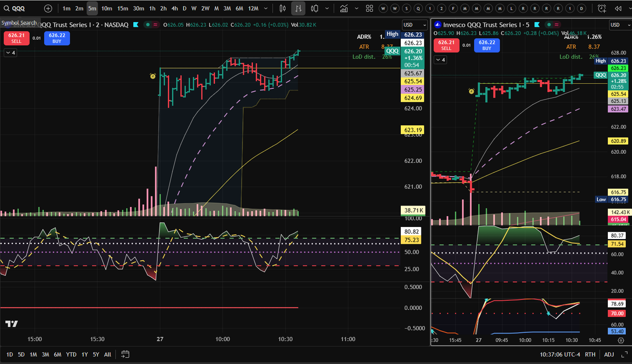Image resolution: width=632 pixels, height=364 pixels.
Task: Click the F quick-access circle button
Action: coord(452,8)
